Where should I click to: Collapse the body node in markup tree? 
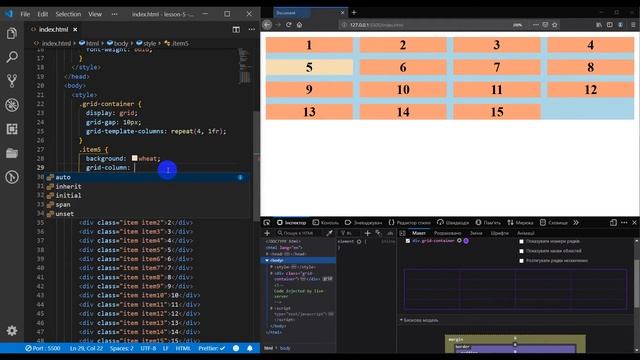(267, 260)
